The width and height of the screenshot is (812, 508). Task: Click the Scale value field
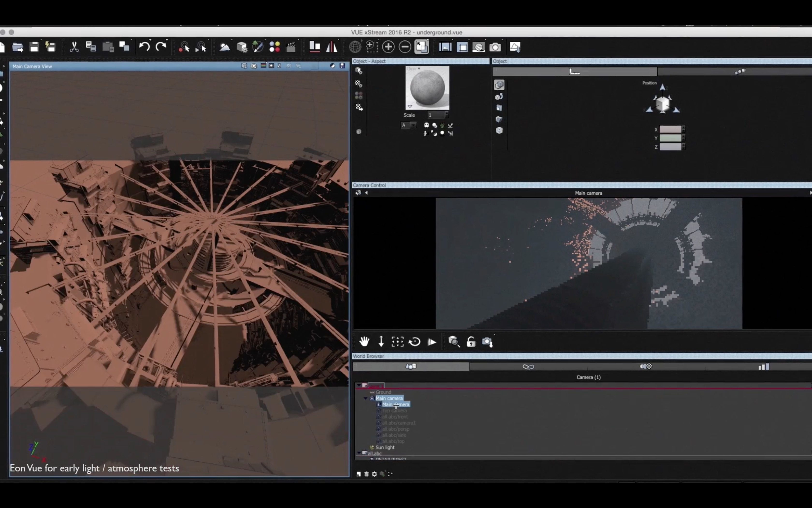coord(436,115)
